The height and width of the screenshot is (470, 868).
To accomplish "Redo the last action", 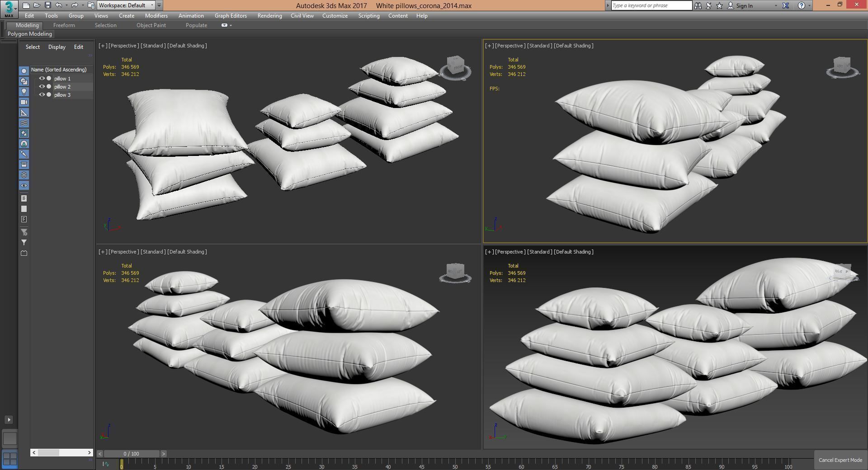I will coord(75,5).
